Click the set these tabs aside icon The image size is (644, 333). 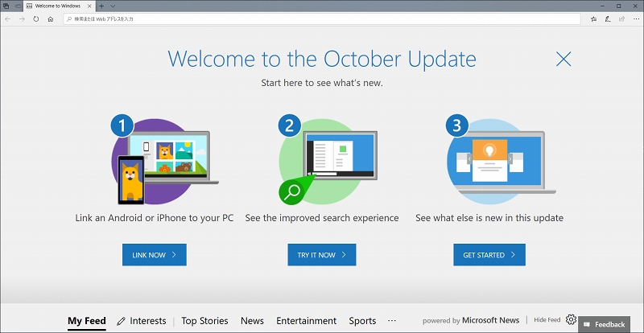(18, 6)
